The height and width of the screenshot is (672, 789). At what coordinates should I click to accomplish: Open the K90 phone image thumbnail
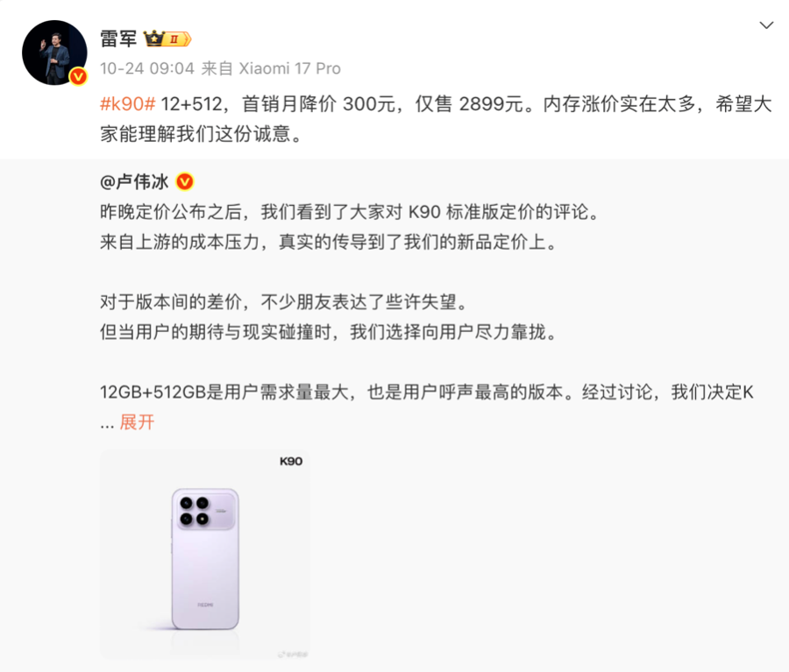tap(205, 554)
